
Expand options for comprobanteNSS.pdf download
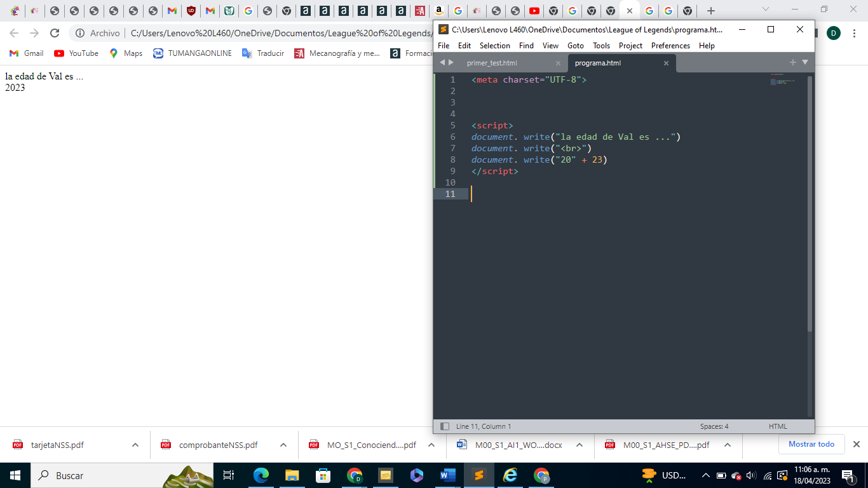[x=283, y=445]
